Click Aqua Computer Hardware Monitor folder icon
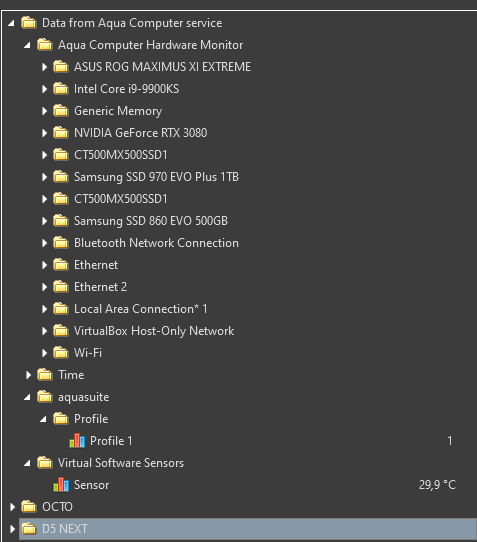 pos(45,45)
